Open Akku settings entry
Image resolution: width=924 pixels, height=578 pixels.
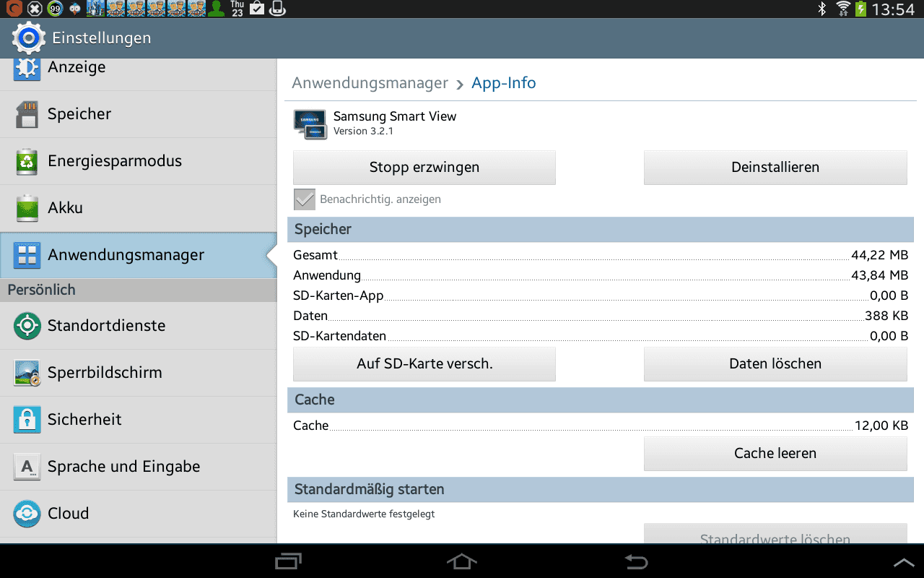(x=139, y=208)
